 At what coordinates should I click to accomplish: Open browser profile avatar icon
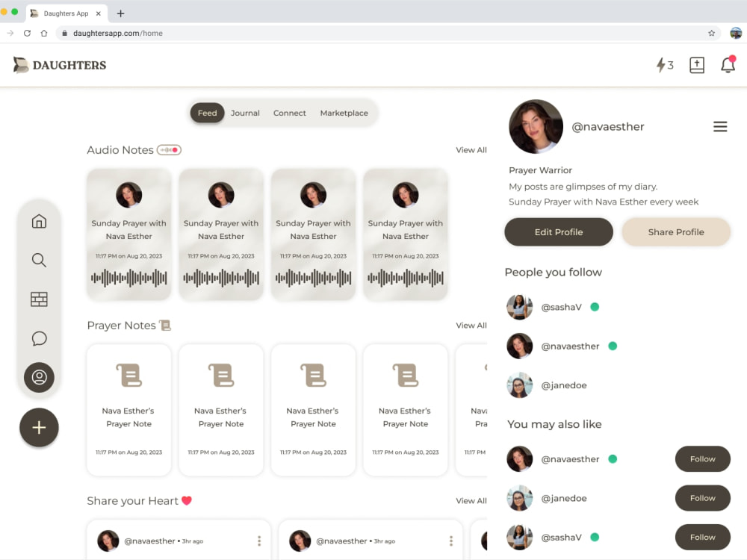point(736,33)
